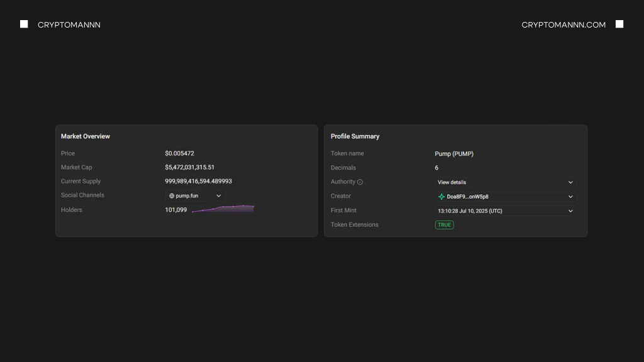Click the Profile Summary panel title

tap(355, 136)
